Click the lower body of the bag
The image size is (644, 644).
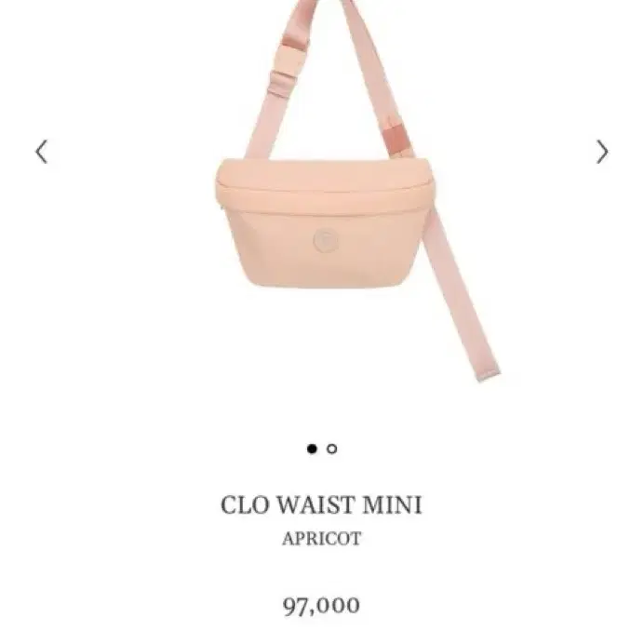(325, 248)
